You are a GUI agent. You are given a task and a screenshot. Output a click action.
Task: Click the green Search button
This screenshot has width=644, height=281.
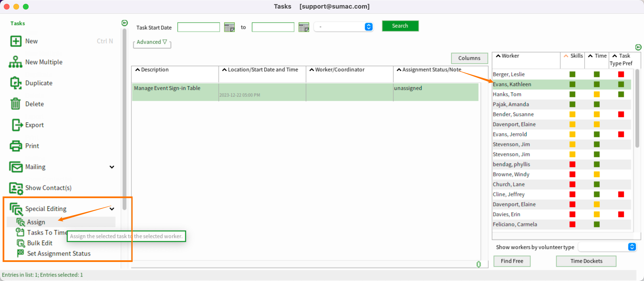(400, 26)
